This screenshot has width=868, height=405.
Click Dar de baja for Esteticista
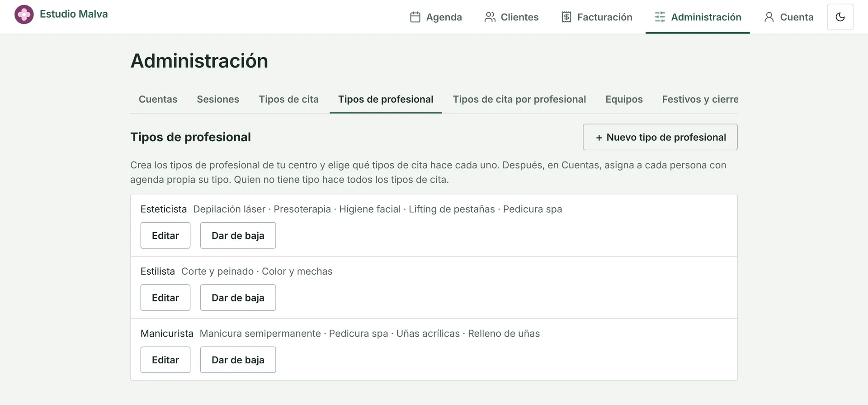tap(238, 235)
